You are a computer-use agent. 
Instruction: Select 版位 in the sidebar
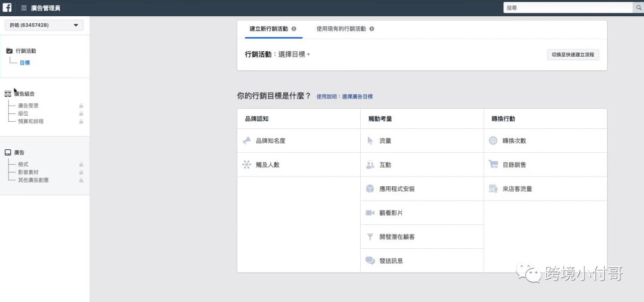[x=23, y=113]
